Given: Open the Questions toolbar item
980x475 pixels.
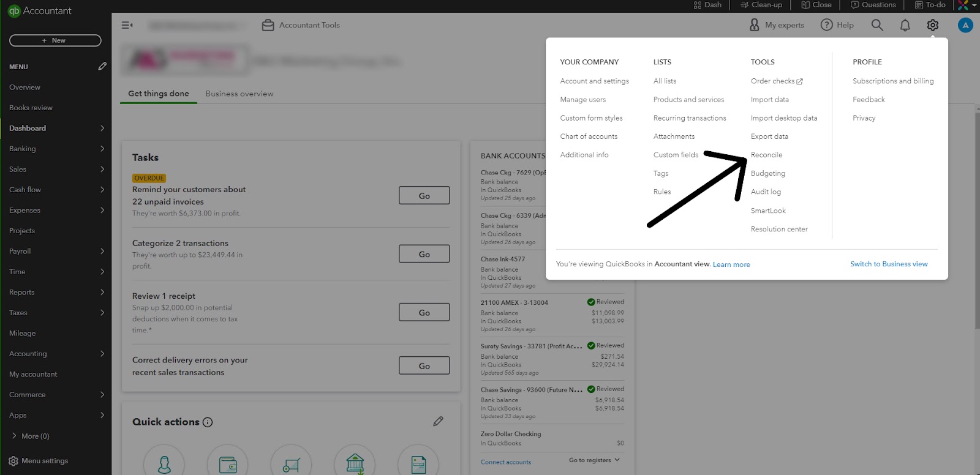Looking at the screenshot, I should 873,5.
